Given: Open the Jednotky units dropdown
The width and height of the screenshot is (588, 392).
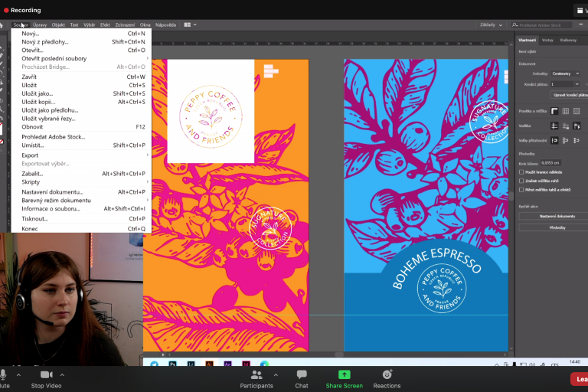Looking at the screenshot, I should (x=565, y=73).
